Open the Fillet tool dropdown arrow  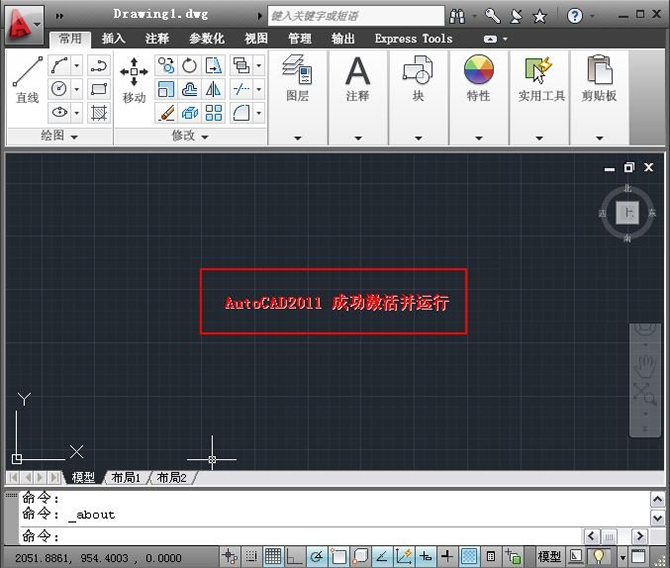tap(259, 112)
